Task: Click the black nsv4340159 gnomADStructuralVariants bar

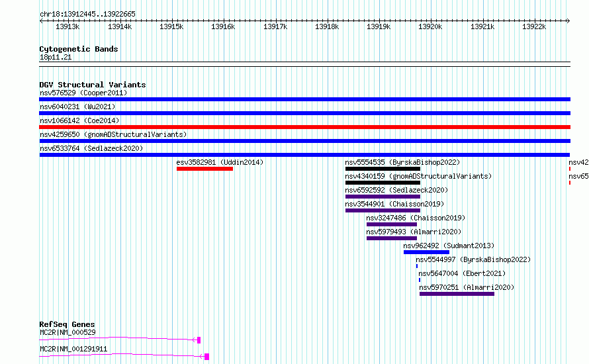Action: (x=383, y=183)
